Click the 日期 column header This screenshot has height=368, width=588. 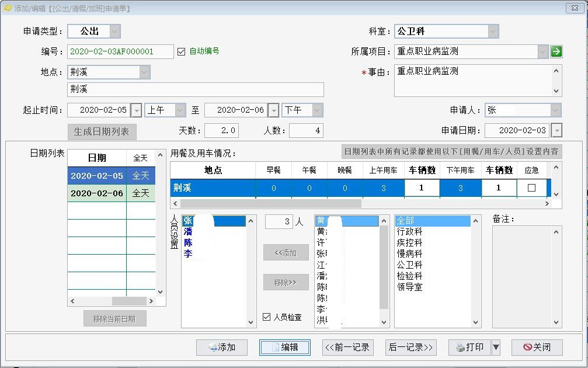[x=97, y=158]
